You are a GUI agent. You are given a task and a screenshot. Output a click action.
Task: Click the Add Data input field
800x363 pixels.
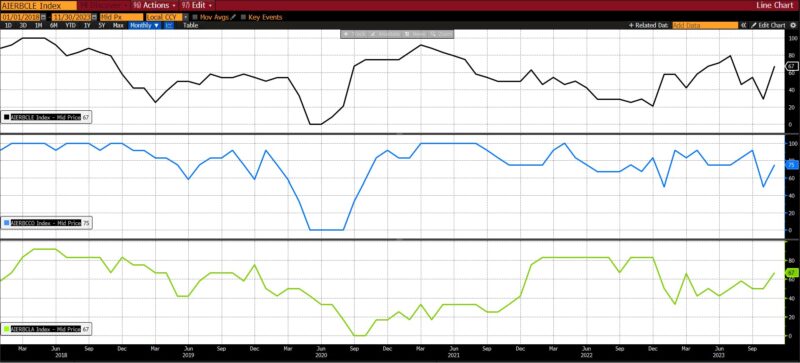tap(705, 25)
